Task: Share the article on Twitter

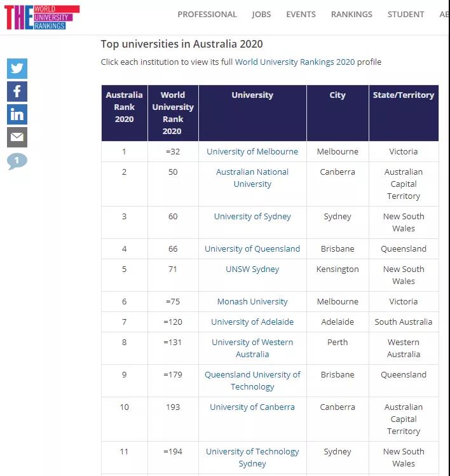Action: 17,69
